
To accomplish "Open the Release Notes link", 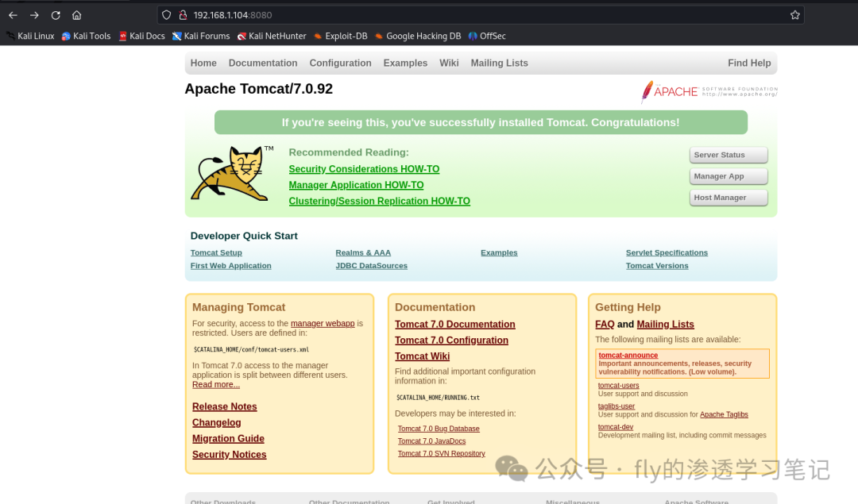I will click(224, 406).
